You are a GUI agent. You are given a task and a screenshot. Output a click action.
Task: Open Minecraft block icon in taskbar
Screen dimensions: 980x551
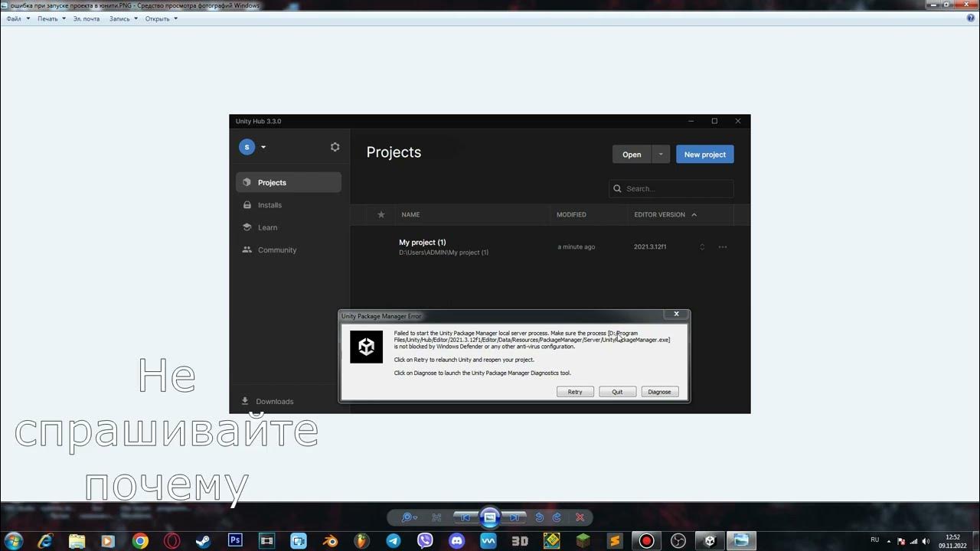(583, 541)
